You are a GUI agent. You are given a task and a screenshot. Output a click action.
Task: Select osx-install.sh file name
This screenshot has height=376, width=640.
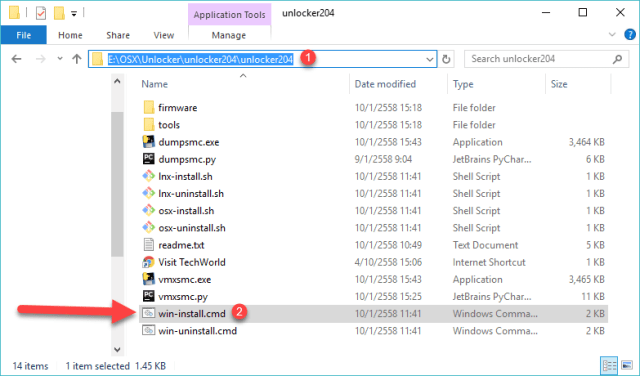pyautogui.click(x=186, y=210)
